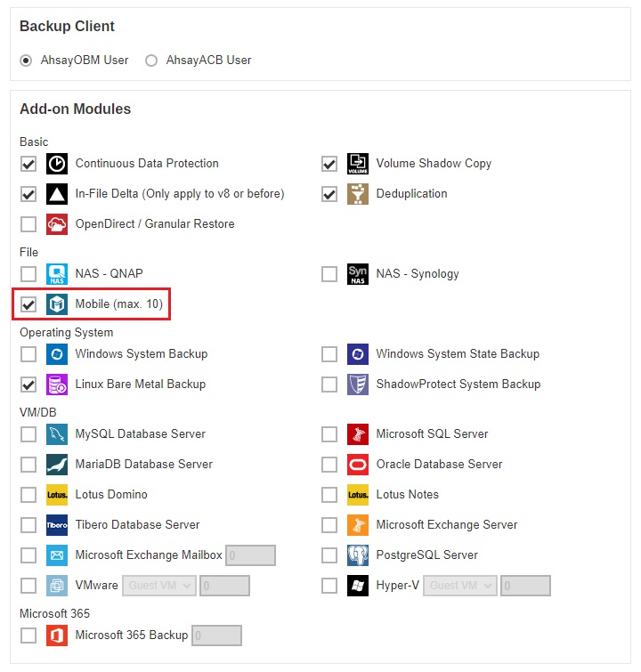Uncheck the Volume Shadow Copy checkbox
Image resolution: width=641 pixels, height=672 pixels.
pos(329,164)
